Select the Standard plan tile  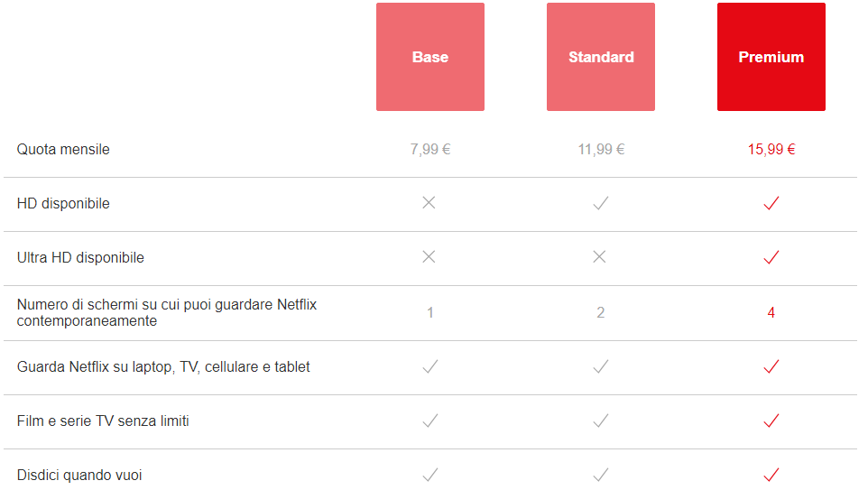tap(601, 57)
